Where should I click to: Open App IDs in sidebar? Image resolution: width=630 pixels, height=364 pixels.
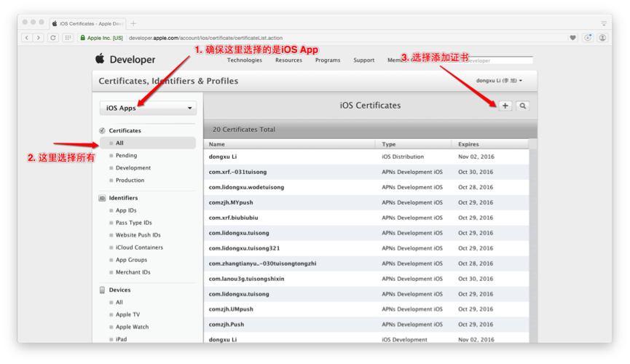(x=126, y=210)
